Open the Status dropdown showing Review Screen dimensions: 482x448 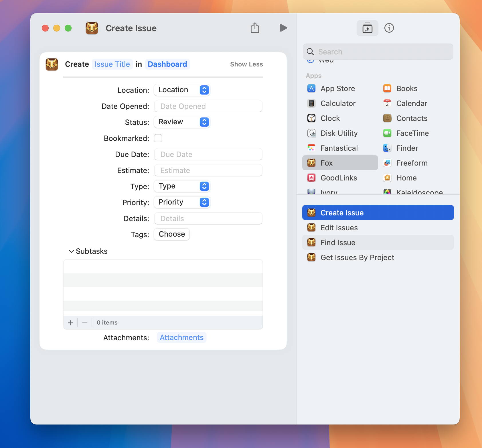click(182, 122)
